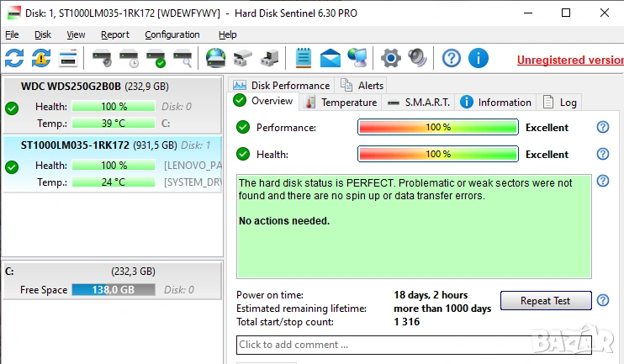Click the refresh icon with warning sign
The width and height of the screenshot is (624, 364).
point(41,58)
